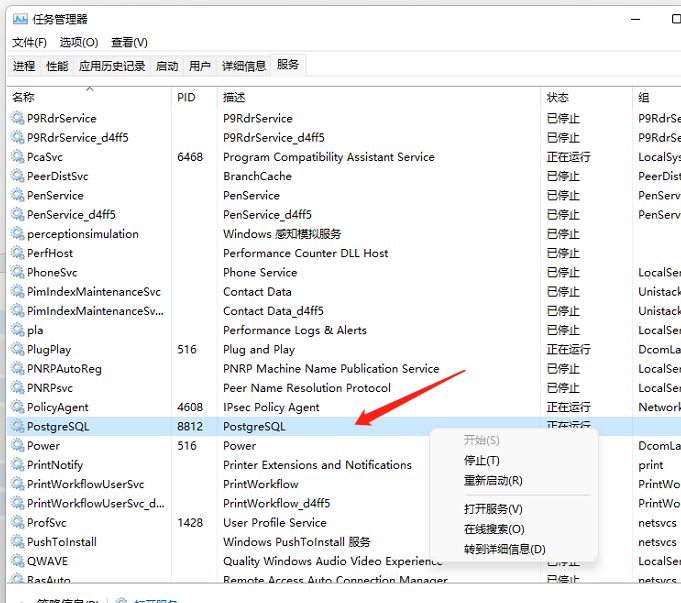The width and height of the screenshot is (681, 603).
Task: Click the PhoneSvc service icon
Action: 17,273
